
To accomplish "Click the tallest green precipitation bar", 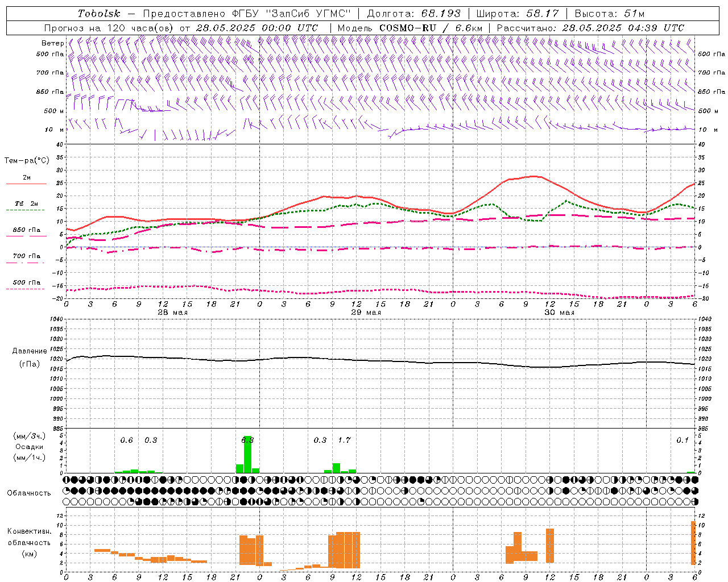I will pyautogui.click(x=247, y=455).
